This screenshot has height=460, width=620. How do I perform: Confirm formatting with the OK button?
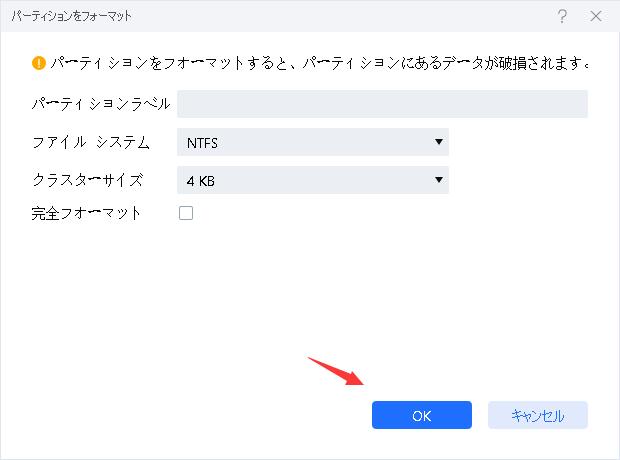(x=422, y=415)
